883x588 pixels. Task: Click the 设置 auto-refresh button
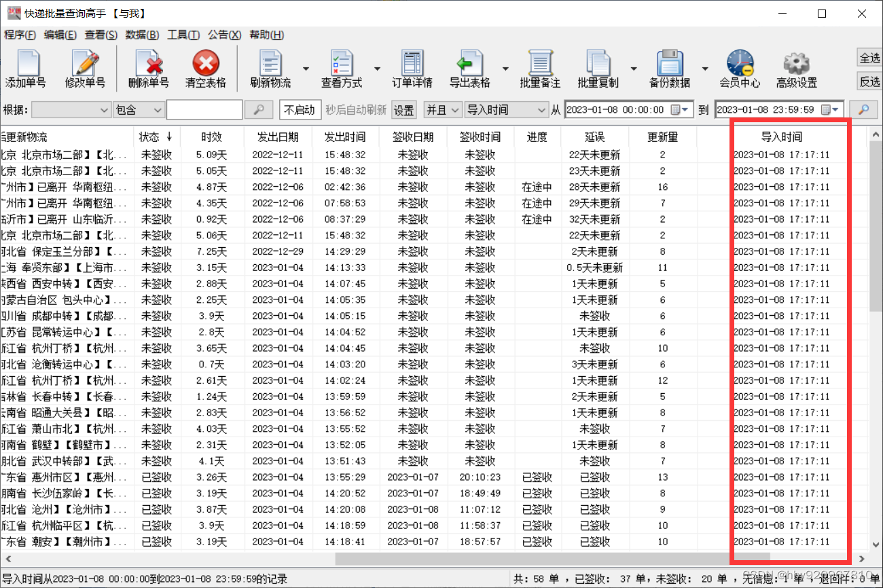tap(404, 110)
